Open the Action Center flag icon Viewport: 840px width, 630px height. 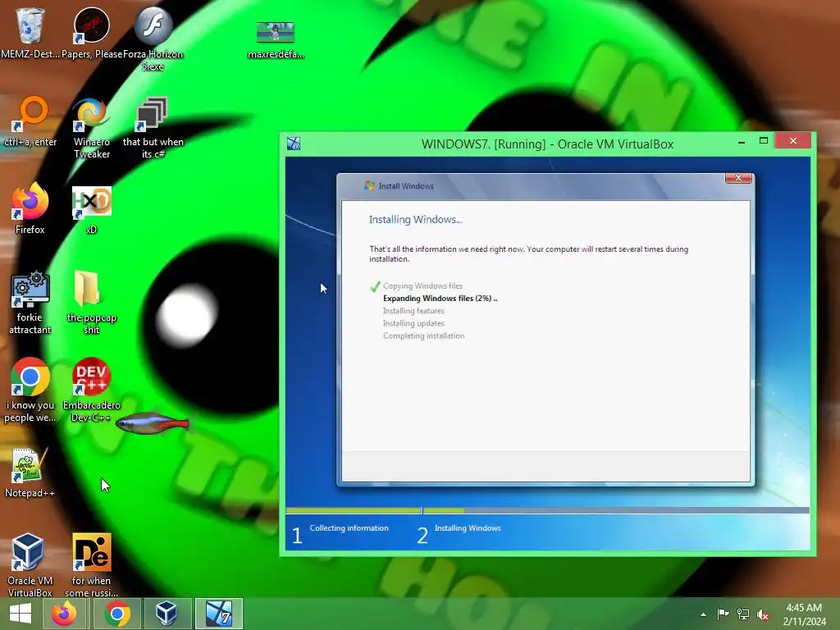[723, 614]
